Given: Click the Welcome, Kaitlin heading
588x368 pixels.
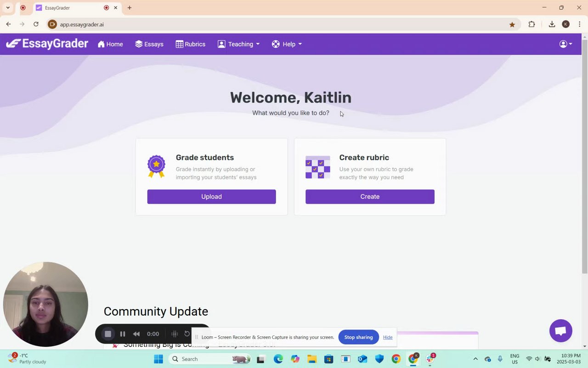Looking at the screenshot, I should click(x=291, y=98).
